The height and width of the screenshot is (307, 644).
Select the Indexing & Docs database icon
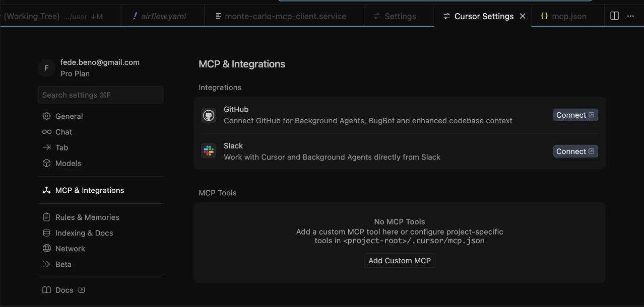[x=47, y=233]
